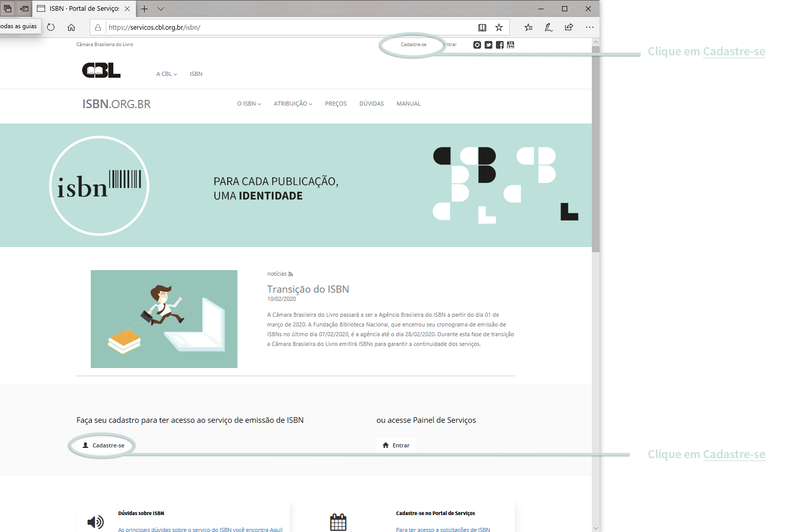Click the padlock site security icon

pos(98,27)
